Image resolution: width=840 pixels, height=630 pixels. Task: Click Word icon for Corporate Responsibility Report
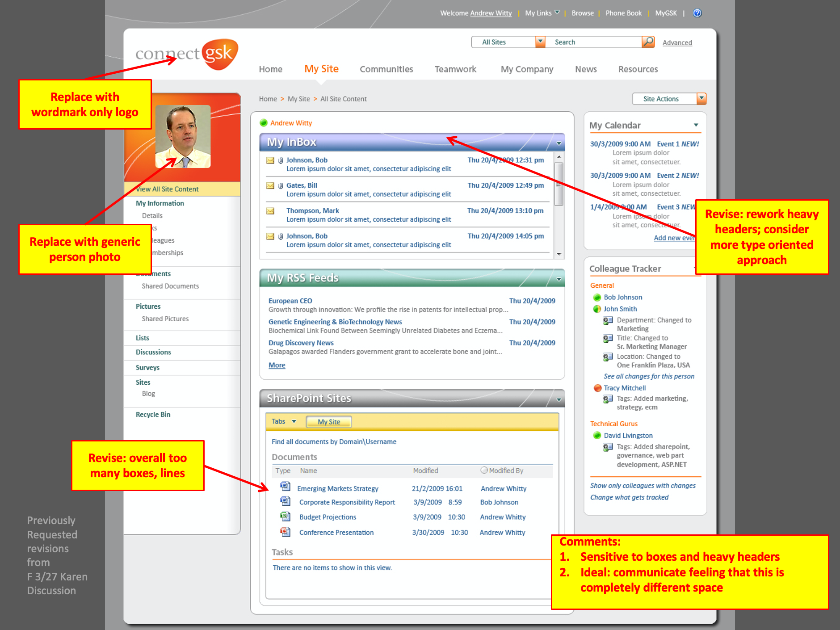(285, 501)
